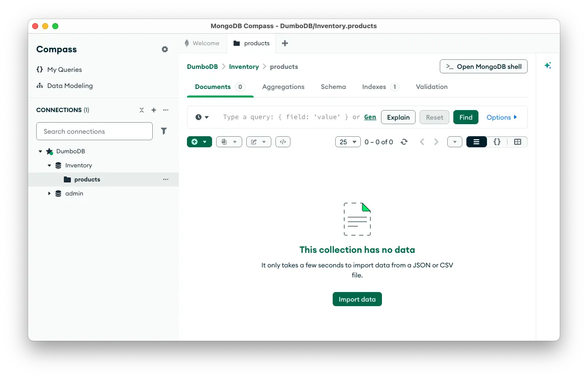The width and height of the screenshot is (588, 378).
Task: Select DumboDB connection row
Action: pyautogui.click(x=104, y=151)
